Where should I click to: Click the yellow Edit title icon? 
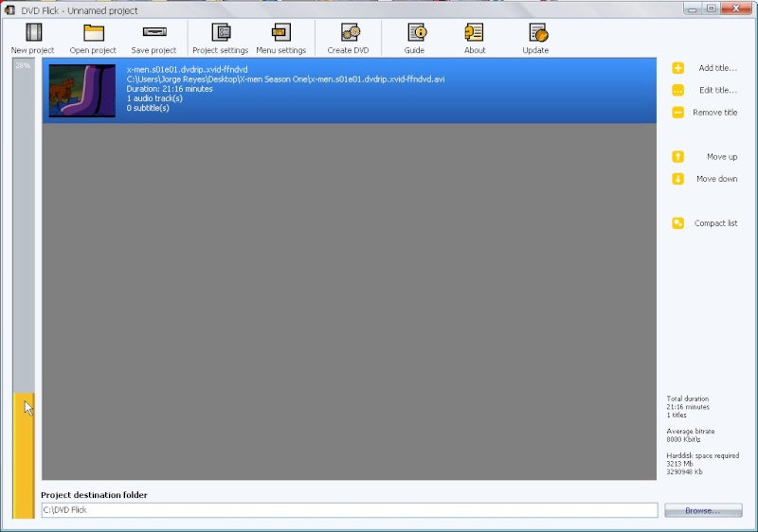[677, 90]
